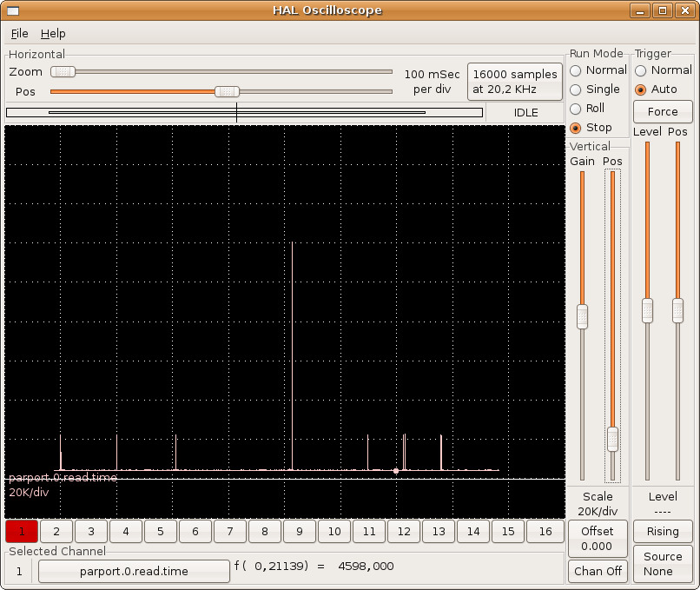
Task: Select channel 7 button
Action: coord(230,532)
